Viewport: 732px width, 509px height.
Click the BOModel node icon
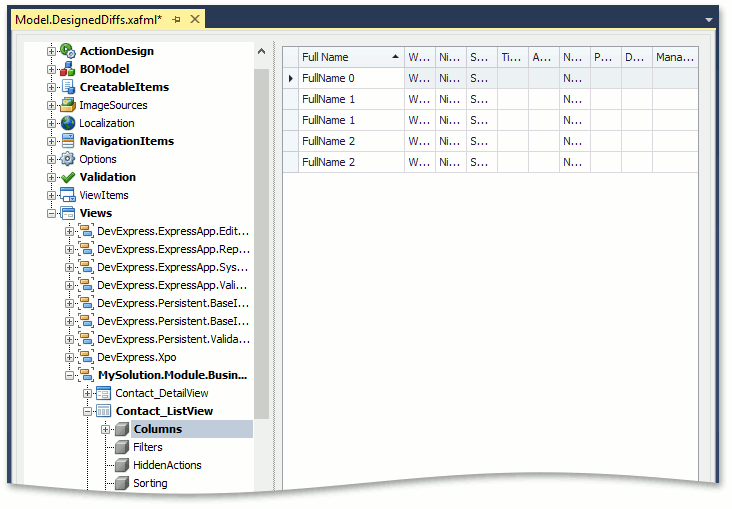[x=68, y=69]
